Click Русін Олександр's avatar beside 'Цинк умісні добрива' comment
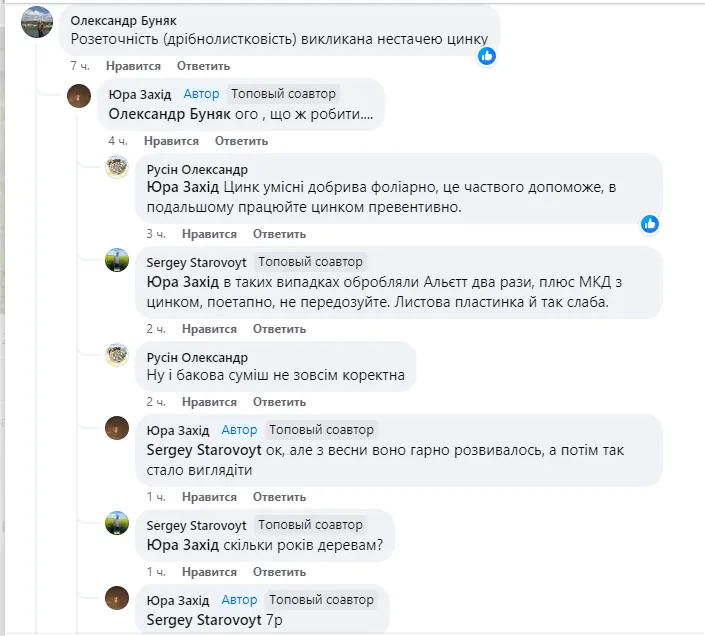This screenshot has height=636, width=705. click(117, 167)
